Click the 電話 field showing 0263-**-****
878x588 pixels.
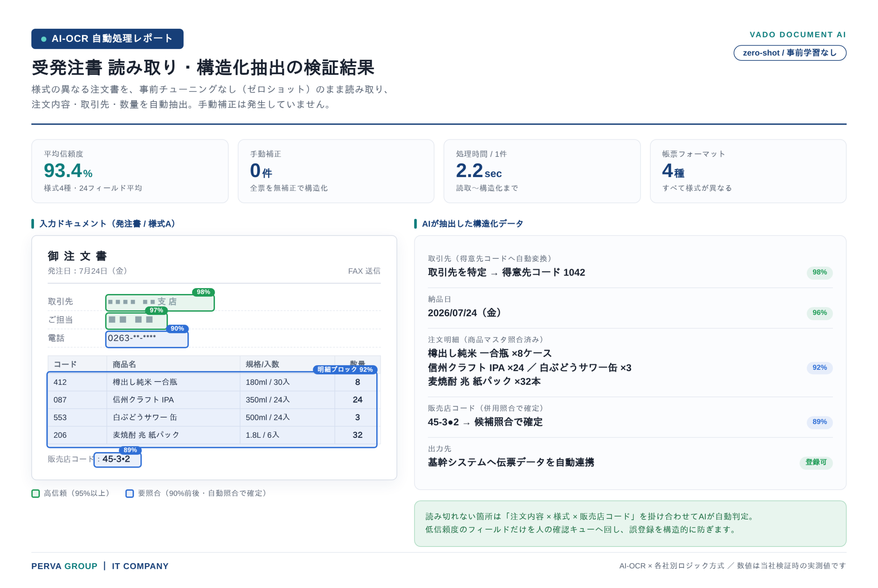(x=147, y=339)
